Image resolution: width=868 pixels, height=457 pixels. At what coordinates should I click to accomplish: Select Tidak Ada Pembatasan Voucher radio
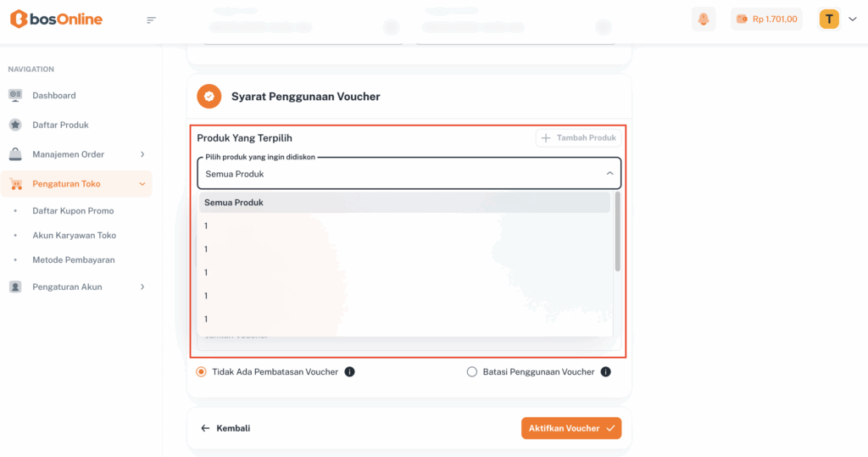(x=201, y=371)
